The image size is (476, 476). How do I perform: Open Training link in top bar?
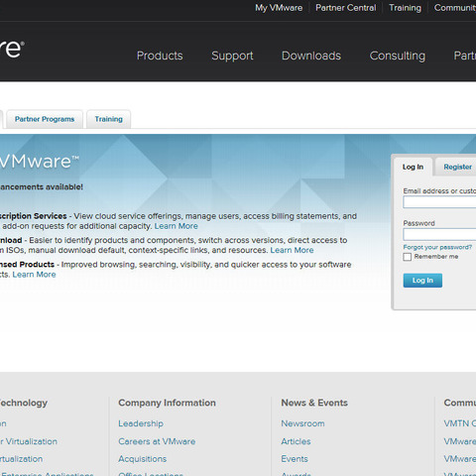[405, 8]
